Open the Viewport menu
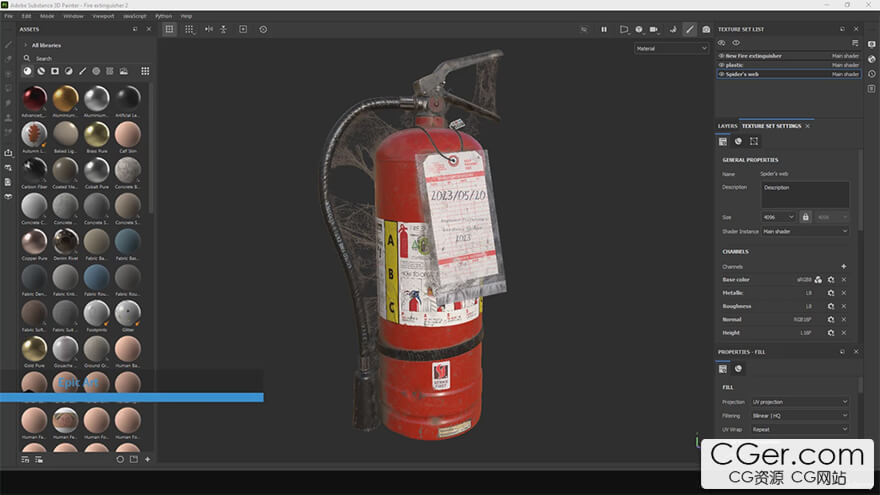Viewport: 880px width, 495px height. tap(102, 16)
